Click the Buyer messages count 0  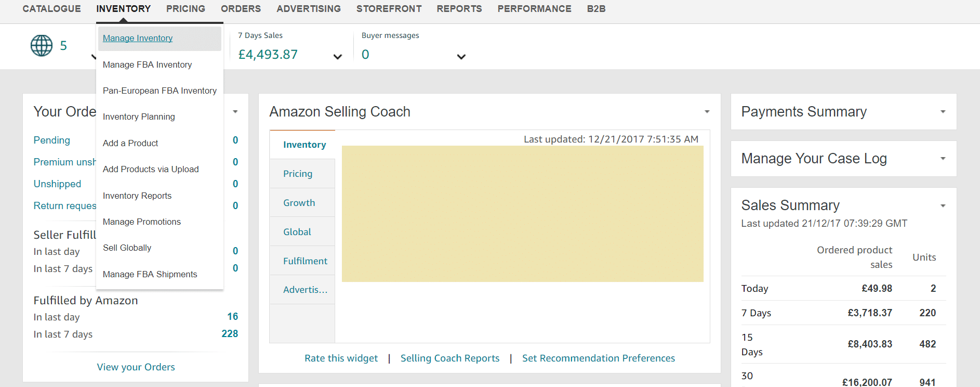(365, 55)
